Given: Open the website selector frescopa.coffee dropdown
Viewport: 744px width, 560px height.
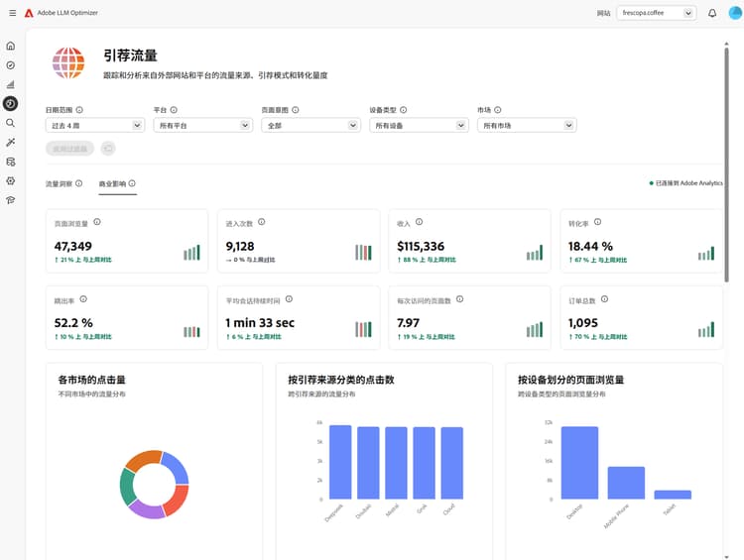Looking at the screenshot, I should pyautogui.click(x=657, y=13).
